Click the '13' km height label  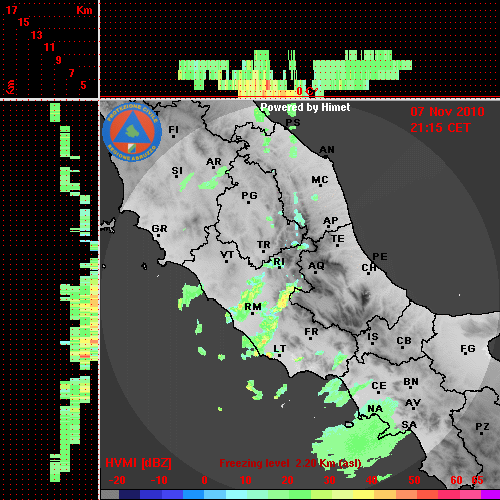(x=37, y=35)
